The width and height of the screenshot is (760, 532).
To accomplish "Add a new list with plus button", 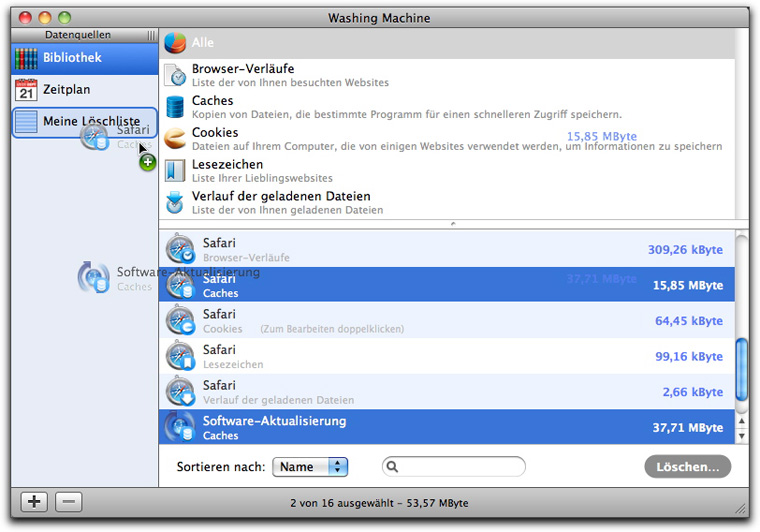I will coord(34,502).
